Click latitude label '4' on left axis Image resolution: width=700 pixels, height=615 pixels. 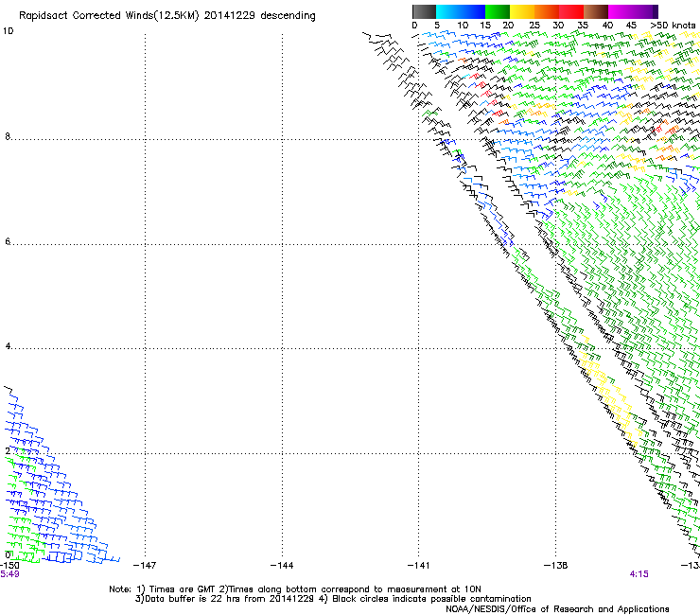[x=8, y=346]
